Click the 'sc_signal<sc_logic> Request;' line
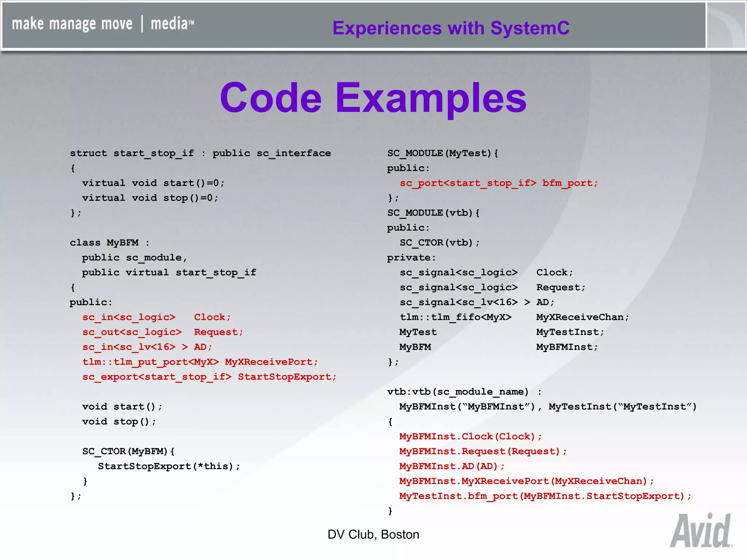 click(x=492, y=288)
